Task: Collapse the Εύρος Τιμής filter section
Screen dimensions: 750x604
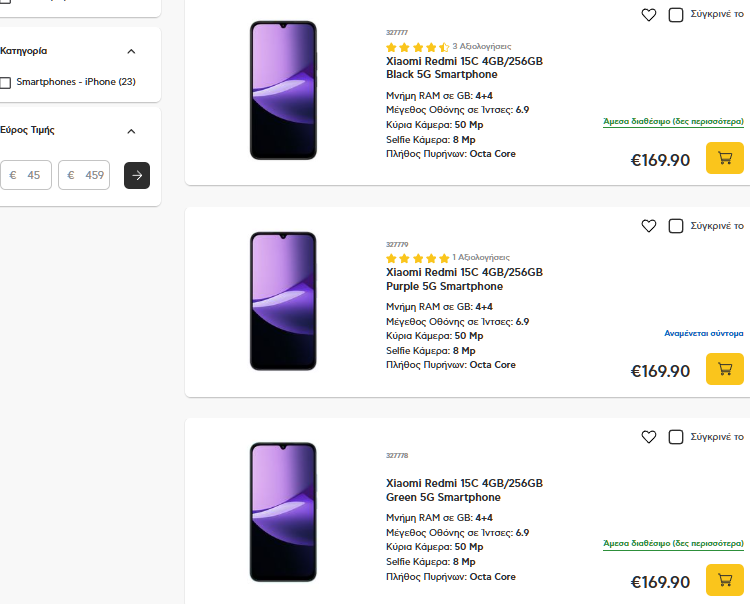Action: click(131, 131)
